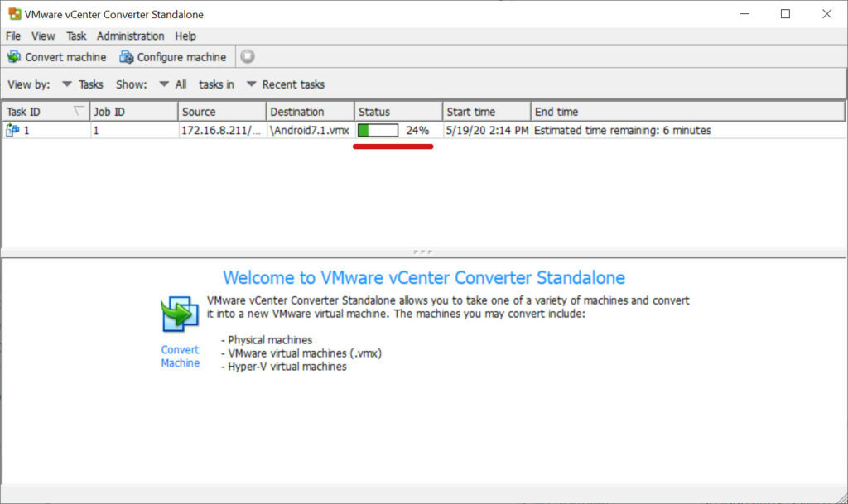Select destination cell \Android7.1.vmx
The width and height of the screenshot is (848, 504).
click(x=310, y=130)
